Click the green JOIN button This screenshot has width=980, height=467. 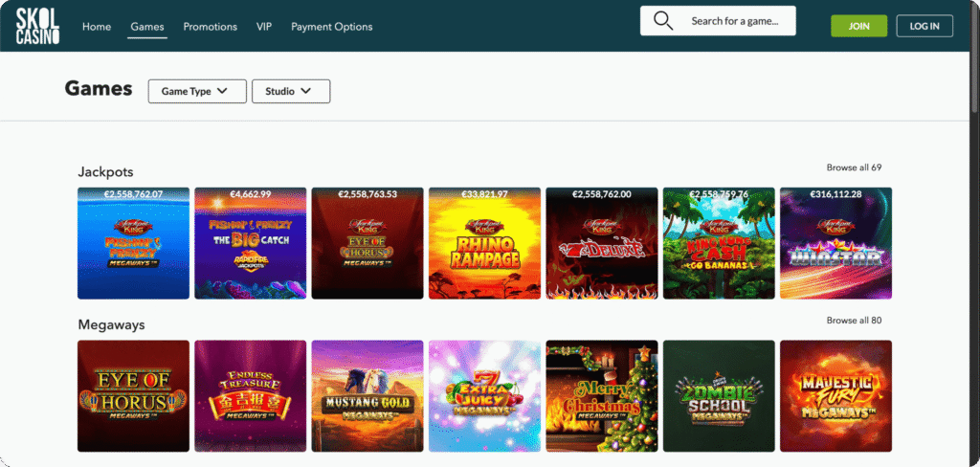[x=858, y=26]
